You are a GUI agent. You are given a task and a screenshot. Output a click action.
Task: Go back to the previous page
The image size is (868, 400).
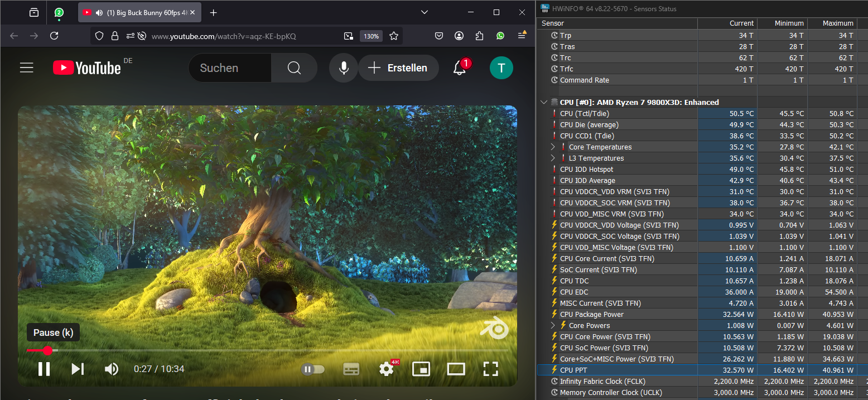pos(14,36)
